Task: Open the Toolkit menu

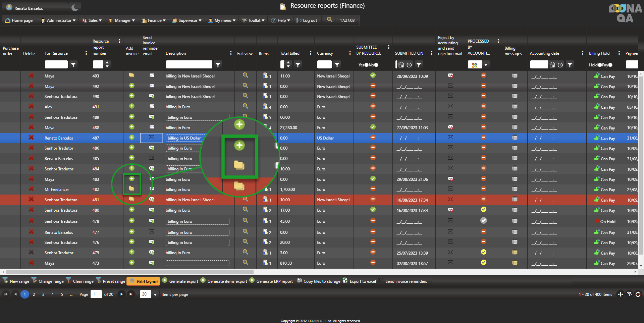Action: (254, 20)
